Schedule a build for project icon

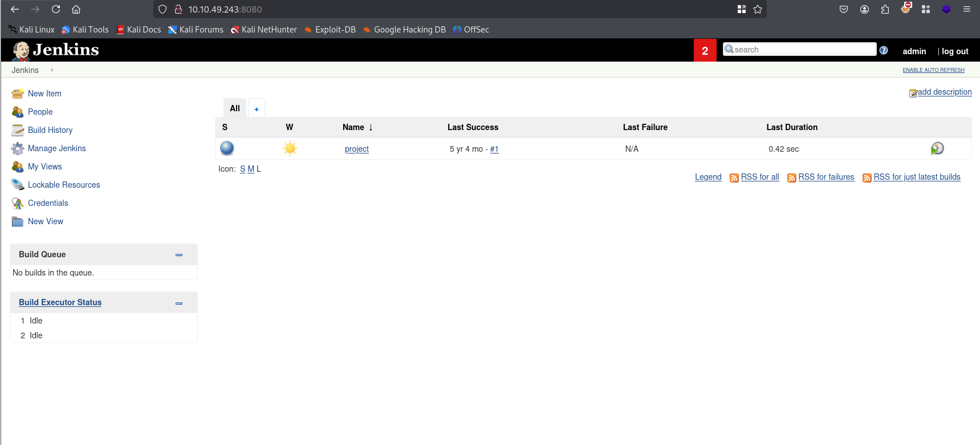(x=937, y=148)
